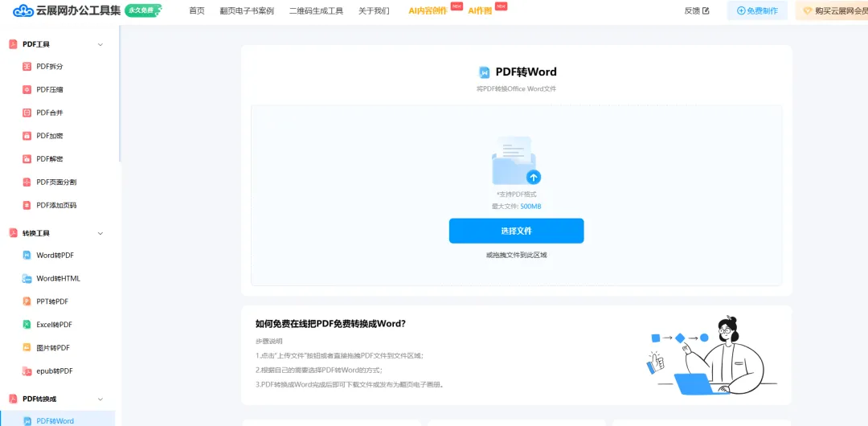This screenshot has height=426, width=868.
Task: Click the PDF添加页码 icon
Action: click(27, 205)
